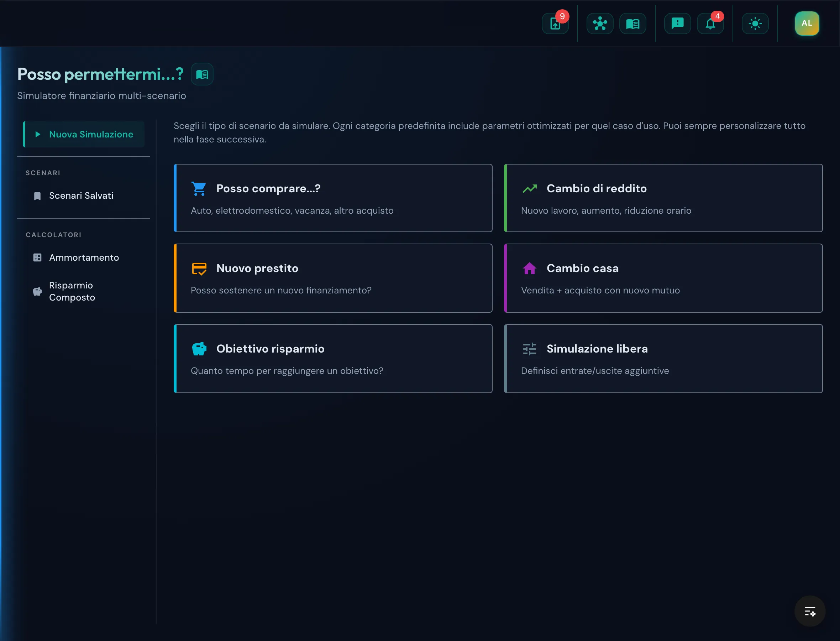Open the Risparmio Composto calculator
Image resolution: width=840 pixels, height=641 pixels.
[x=84, y=292]
